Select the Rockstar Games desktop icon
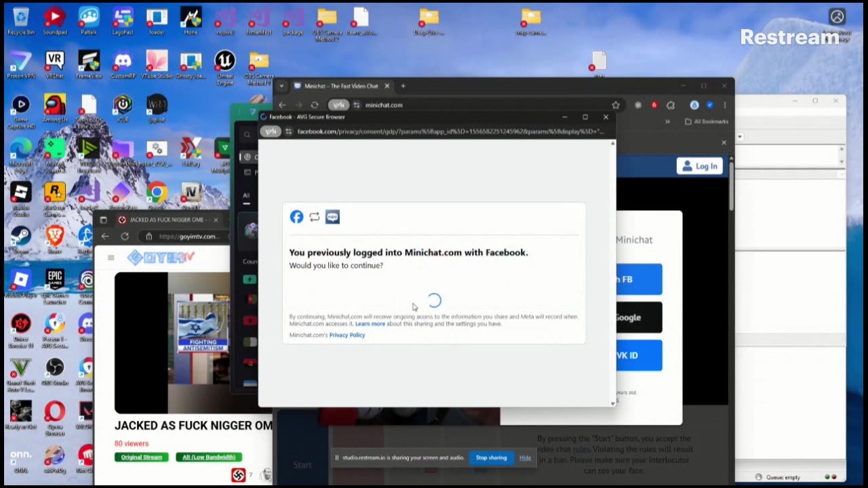 tap(55, 198)
